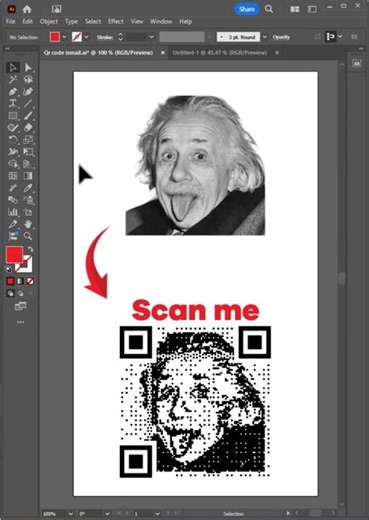Open search with the magnifier icon
Image resolution: width=369 pixels, height=520 pixels.
click(x=269, y=9)
